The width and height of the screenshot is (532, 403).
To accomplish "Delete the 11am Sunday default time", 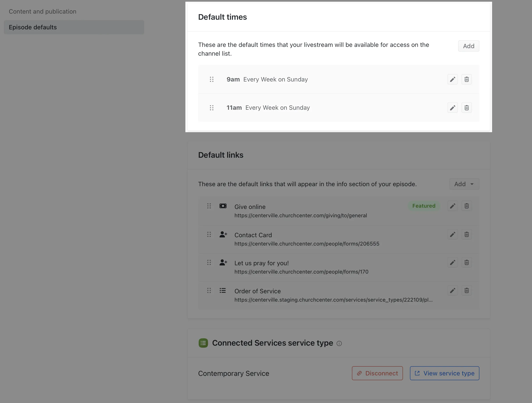I will click(x=466, y=108).
